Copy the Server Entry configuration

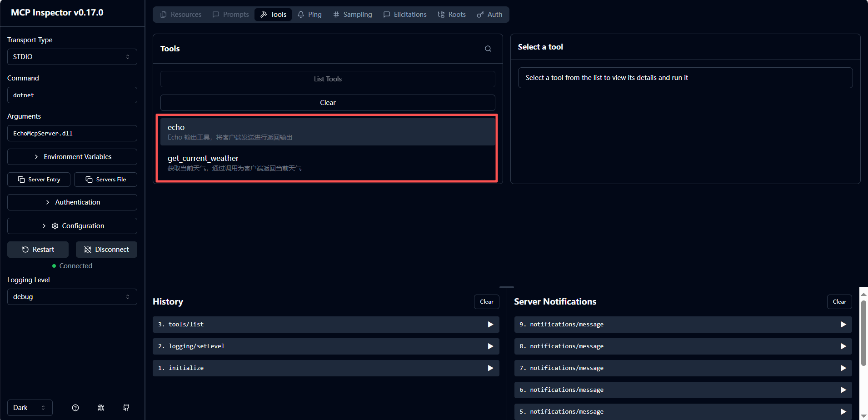tap(39, 180)
